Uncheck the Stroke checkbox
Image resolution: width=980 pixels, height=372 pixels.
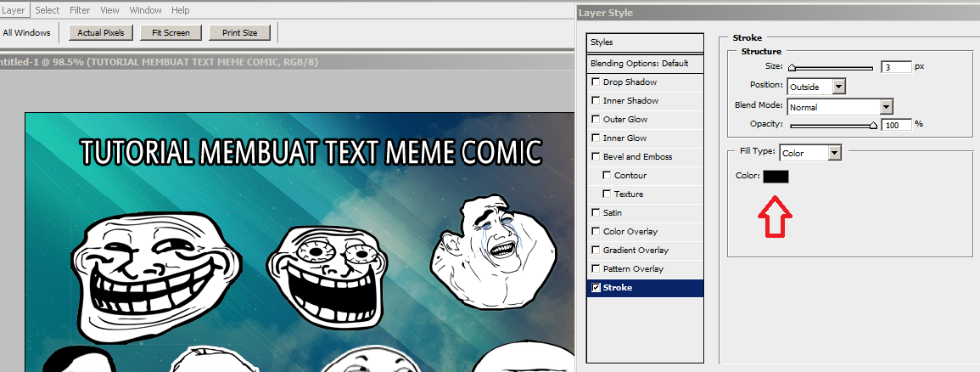[x=596, y=288]
